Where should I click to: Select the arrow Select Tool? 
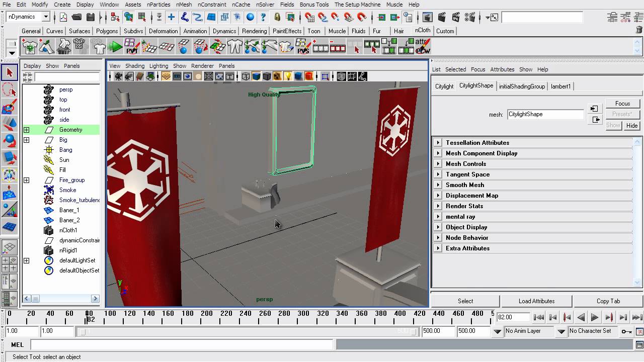click(10, 72)
